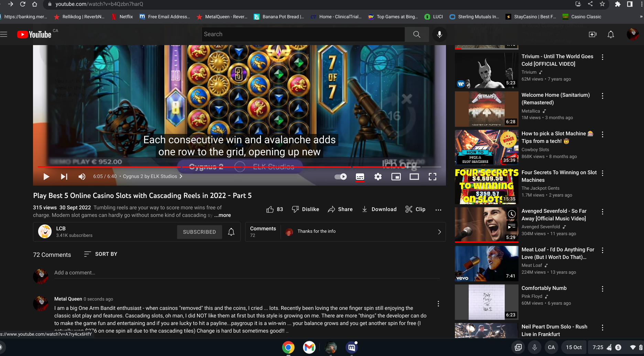Open Chrome extensions puzzle icon
The width and height of the screenshot is (644, 356).
point(618,4)
